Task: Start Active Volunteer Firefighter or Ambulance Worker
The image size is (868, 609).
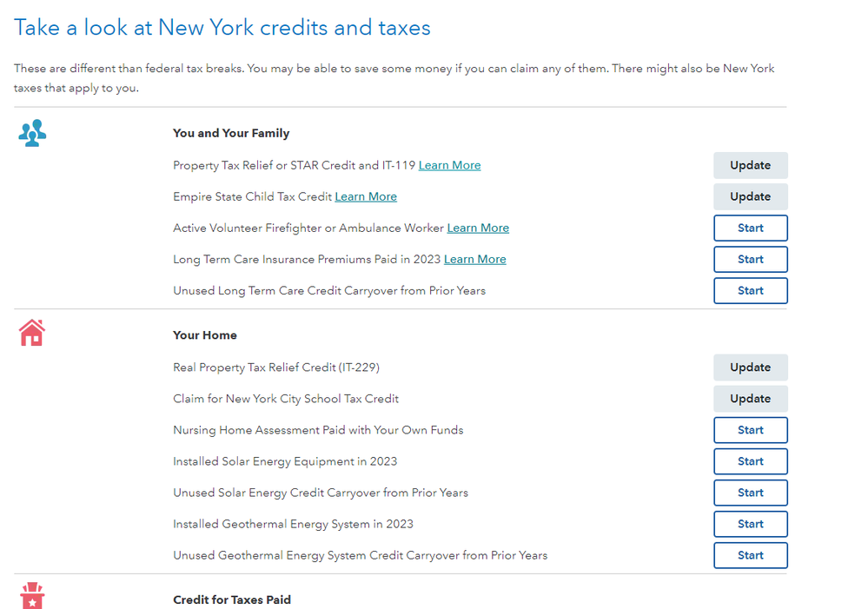Action: pos(750,228)
